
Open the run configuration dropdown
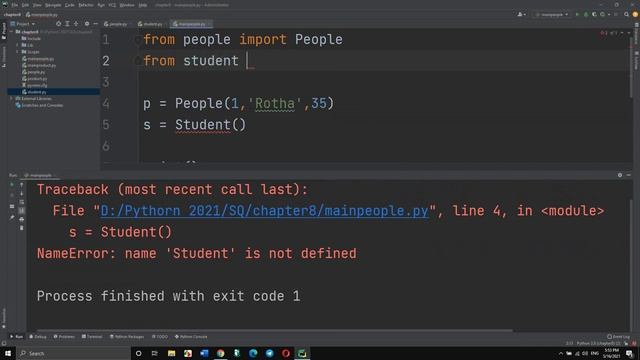click(552, 14)
